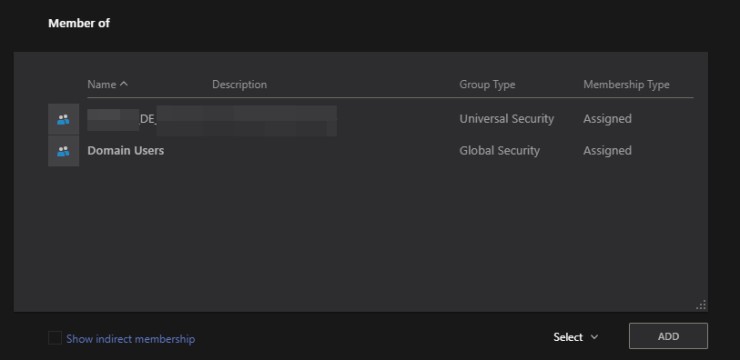
Task: Click the sort arrow beside Name
Action: coord(124,84)
